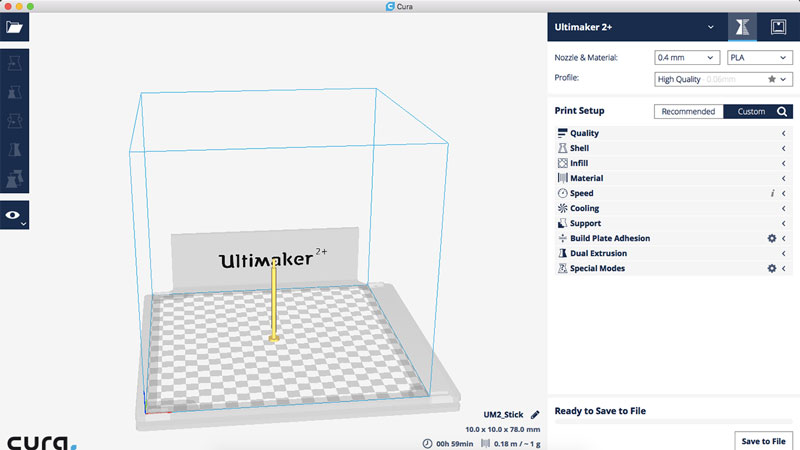Image resolution: width=800 pixels, height=450 pixels.
Task: Switch to the Prepare print settings icon
Action: [x=742, y=27]
